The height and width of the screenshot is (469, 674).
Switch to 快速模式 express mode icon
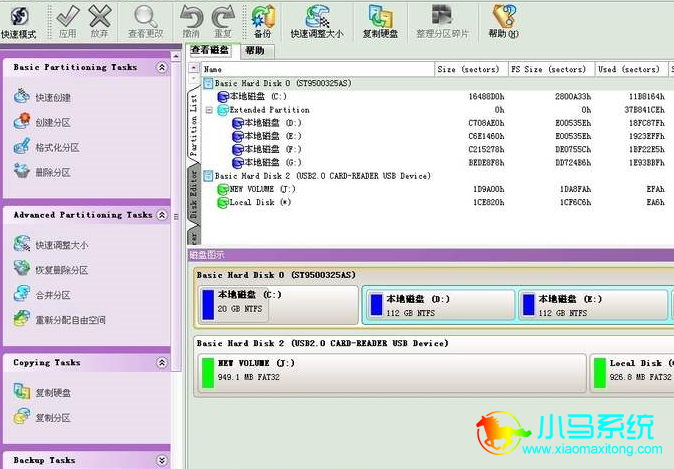coord(19,21)
